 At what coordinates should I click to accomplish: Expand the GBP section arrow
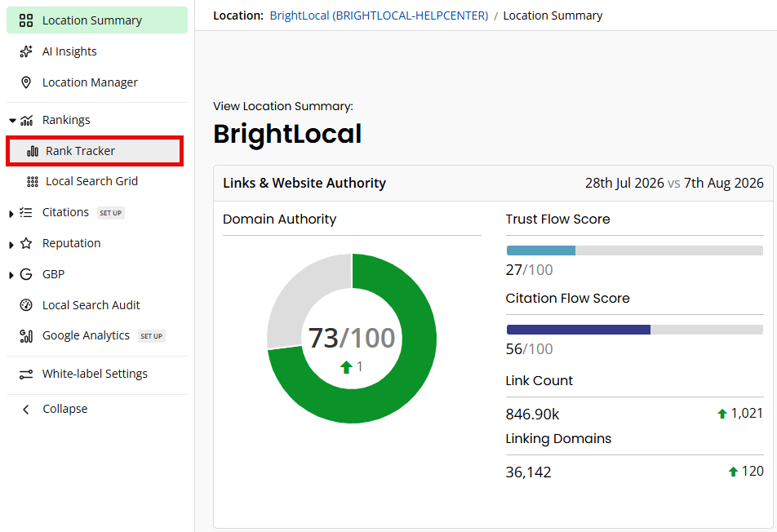[11, 276]
